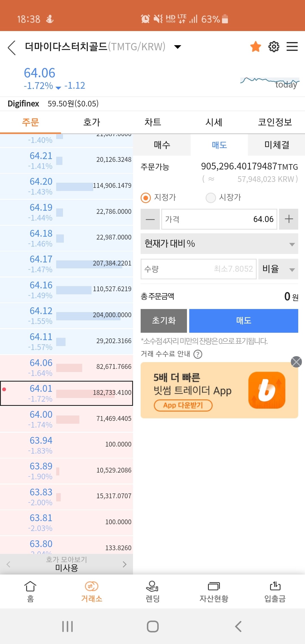305x644 pixels.
Task: Select the 64.19 ask price row
Action: (66, 212)
